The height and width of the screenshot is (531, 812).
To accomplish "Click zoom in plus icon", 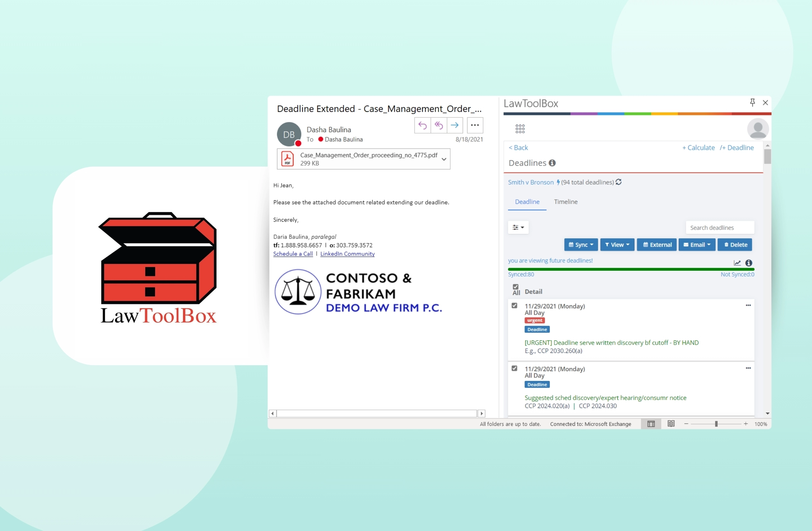I will (x=746, y=424).
